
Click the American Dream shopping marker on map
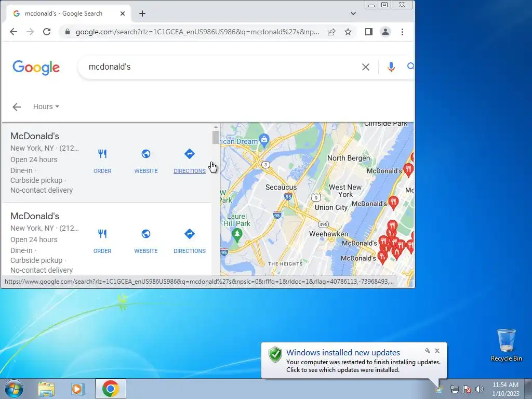coord(264,139)
